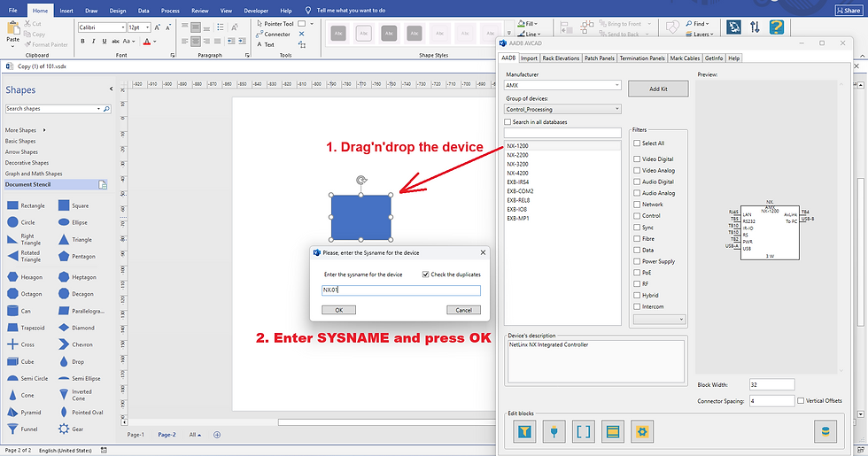Enable the Network filter
Viewport: 868px width, 456px height.
pyautogui.click(x=637, y=205)
